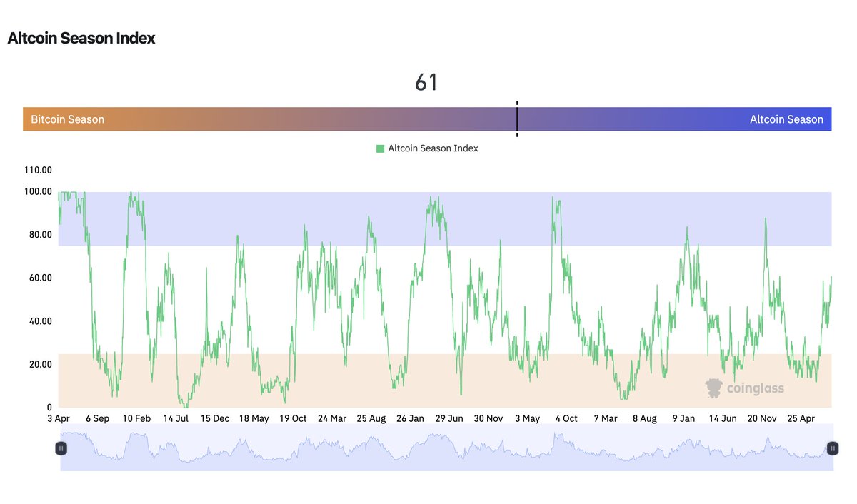
Task: Click the 110.00 y-axis value
Action: tap(38, 170)
